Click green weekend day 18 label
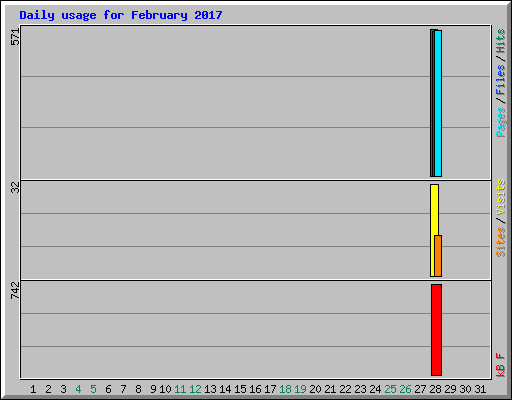The image size is (512, 400). click(x=285, y=389)
